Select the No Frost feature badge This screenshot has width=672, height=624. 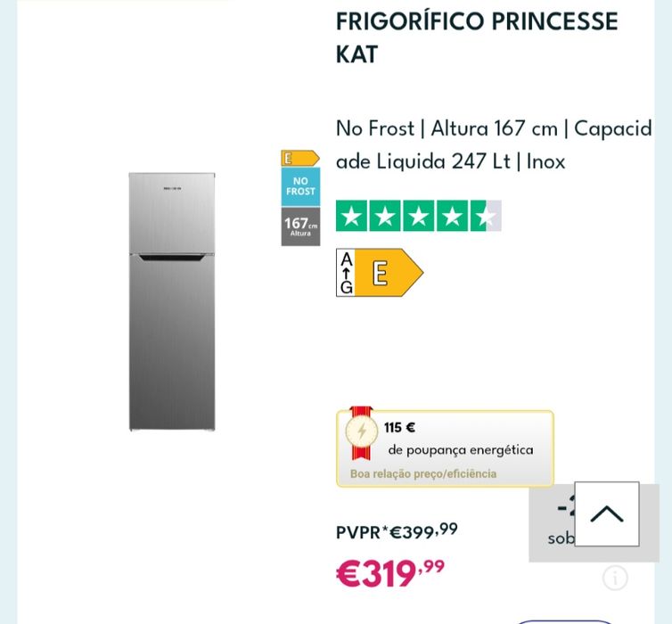(x=300, y=186)
